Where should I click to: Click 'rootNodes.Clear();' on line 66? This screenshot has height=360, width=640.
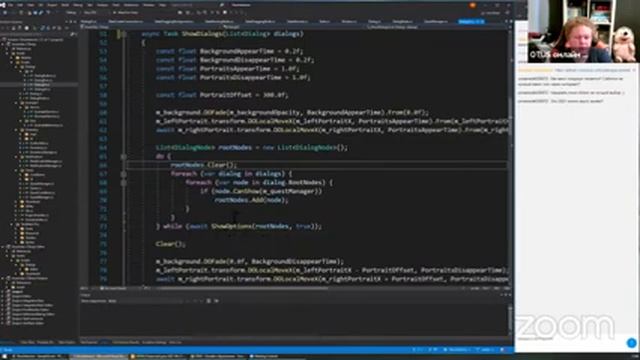pos(203,165)
